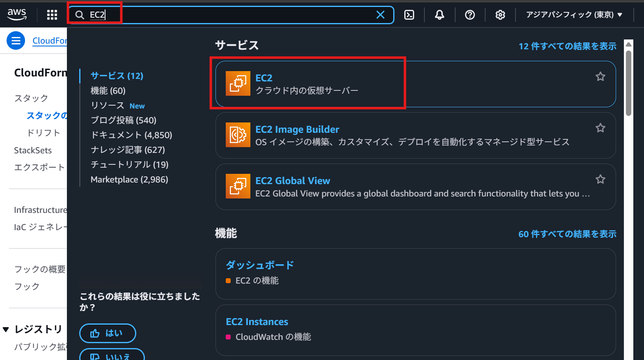Open the CloudShell terminal icon
Viewport: 644px width, 360px height.
[x=409, y=15]
